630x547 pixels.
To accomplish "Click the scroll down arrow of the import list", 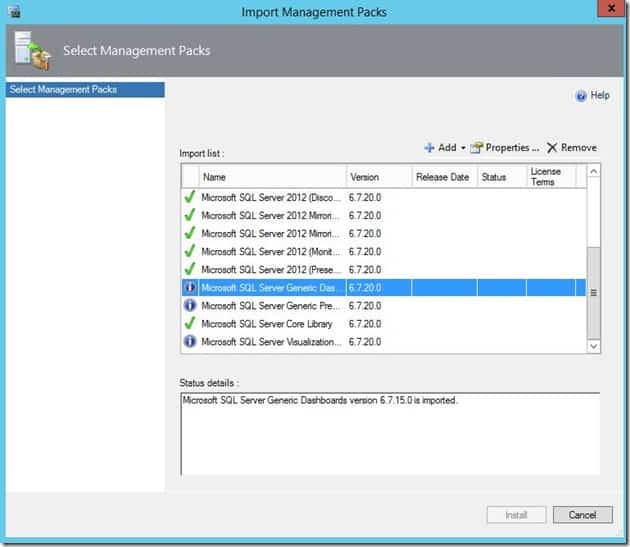I will click(x=593, y=346).
